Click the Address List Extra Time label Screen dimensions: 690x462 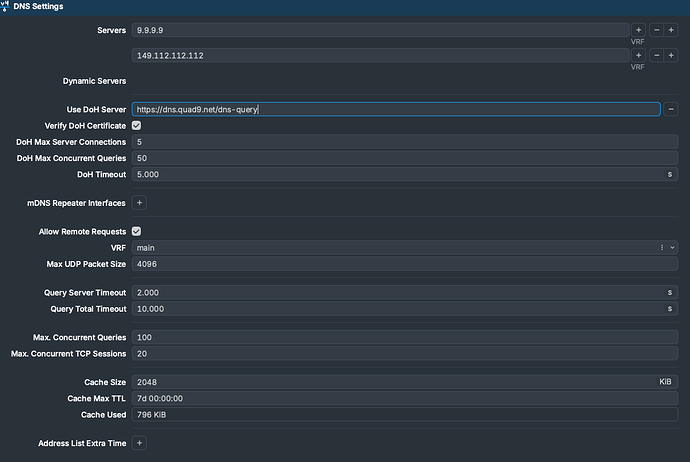click(x=82, y=443)
